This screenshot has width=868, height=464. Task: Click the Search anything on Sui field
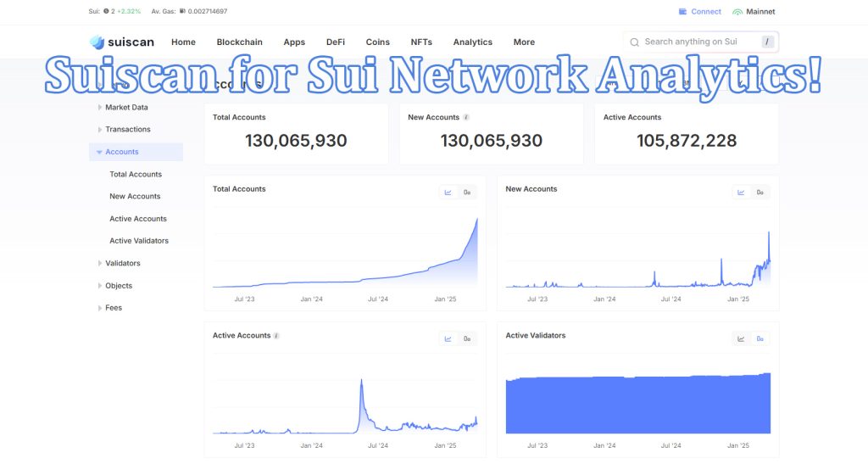(701, 42)
